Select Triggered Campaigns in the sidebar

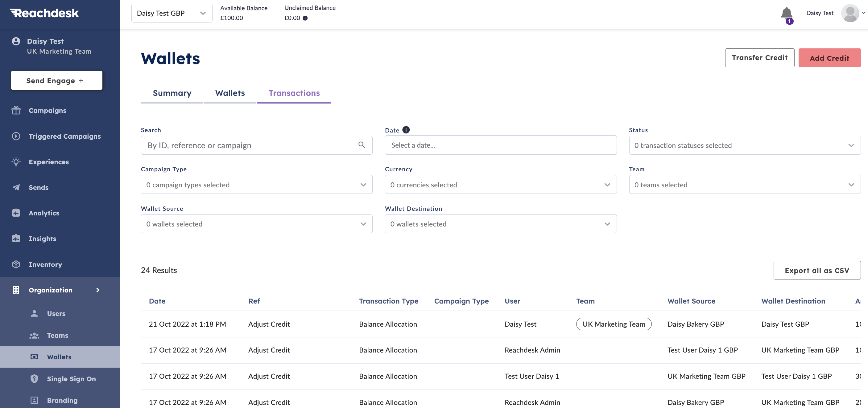64,136
